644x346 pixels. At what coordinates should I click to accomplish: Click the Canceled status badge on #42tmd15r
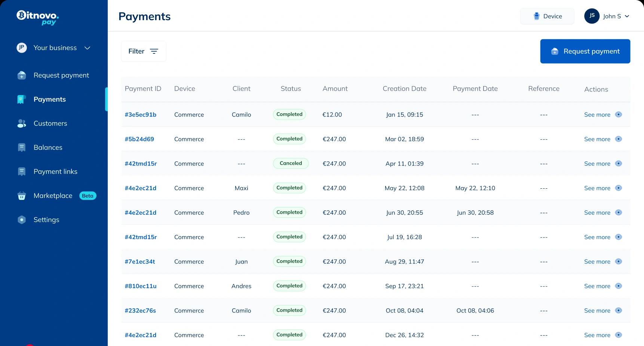click(291, 163)
